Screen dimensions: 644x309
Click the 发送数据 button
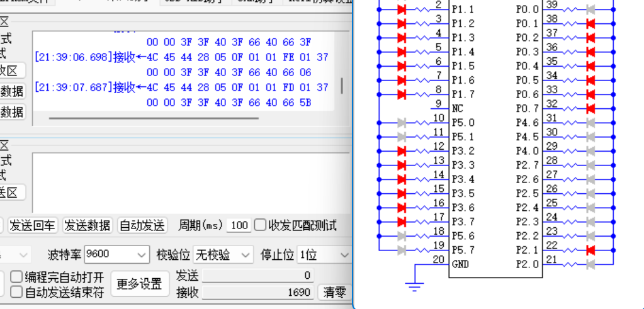[88, 225]
